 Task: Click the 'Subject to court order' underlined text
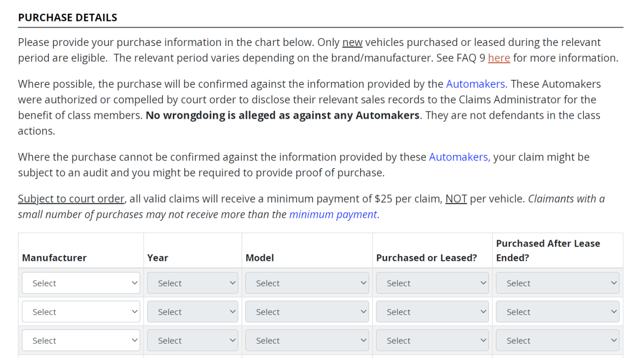(x=71, y=199)
